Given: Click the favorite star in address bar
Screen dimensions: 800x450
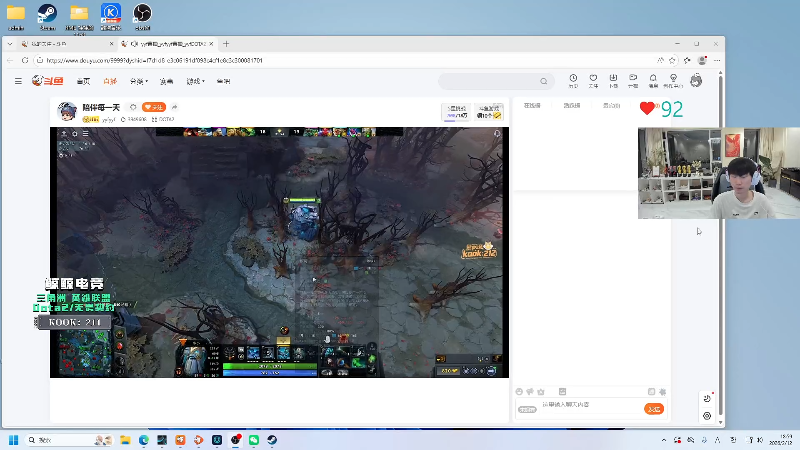Looking at the screenshot, I should pyautogui.click(x=672, y=60).
